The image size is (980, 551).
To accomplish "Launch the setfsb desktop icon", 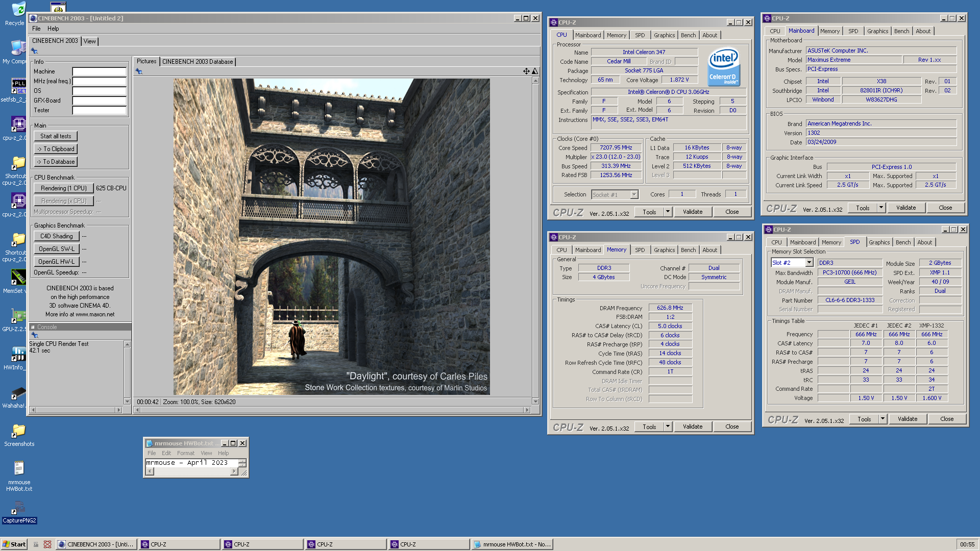I will click(x=18, y=87).
